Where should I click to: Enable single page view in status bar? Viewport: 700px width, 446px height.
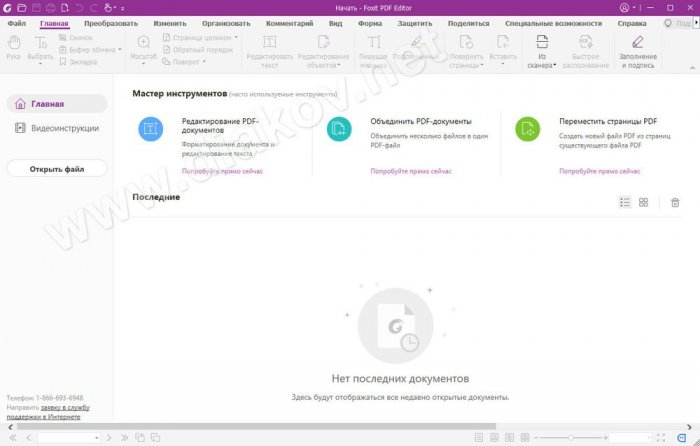click(x=479, y=438)
